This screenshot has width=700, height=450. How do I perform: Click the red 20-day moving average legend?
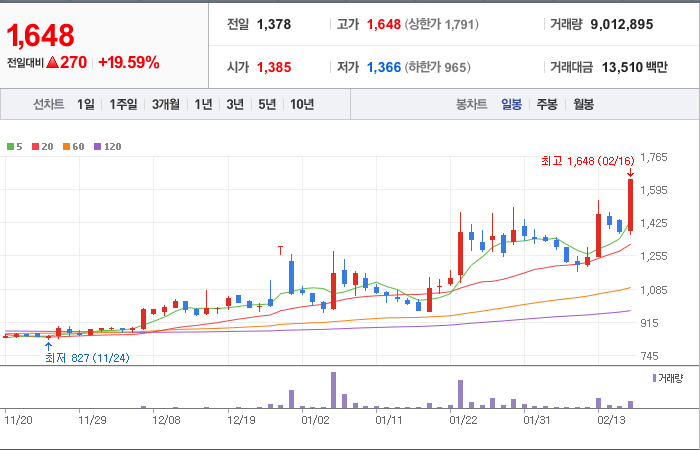(x=42, y=146)
